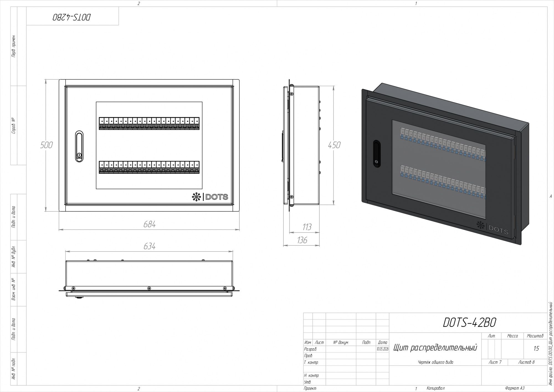
Task: Click the "№ докум." header cell
Action: (x=341, y=343)
